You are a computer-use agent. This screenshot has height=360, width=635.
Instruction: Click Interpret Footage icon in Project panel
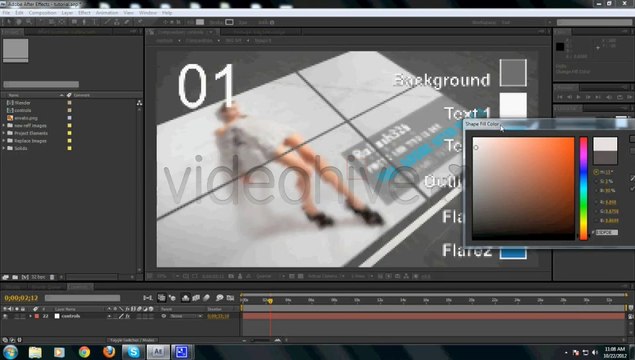[5, 277]
